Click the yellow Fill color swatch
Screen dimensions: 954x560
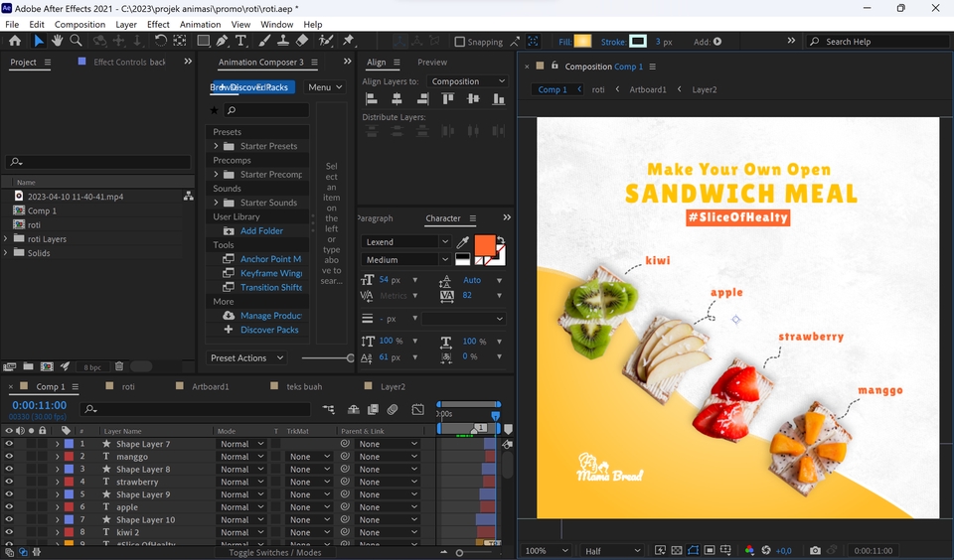582,42
